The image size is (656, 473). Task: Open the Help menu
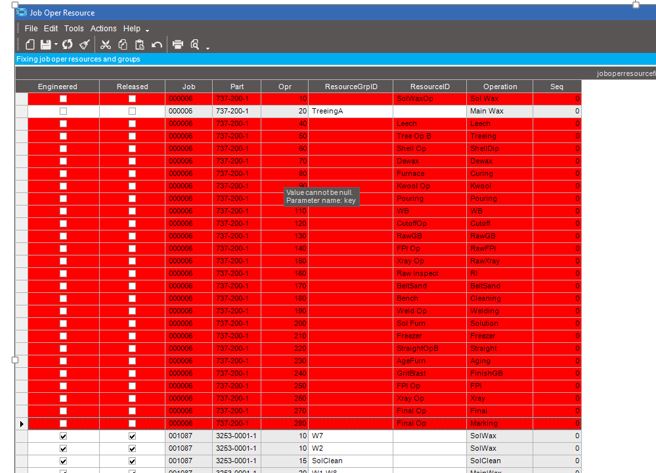click(x=132, y=28)
